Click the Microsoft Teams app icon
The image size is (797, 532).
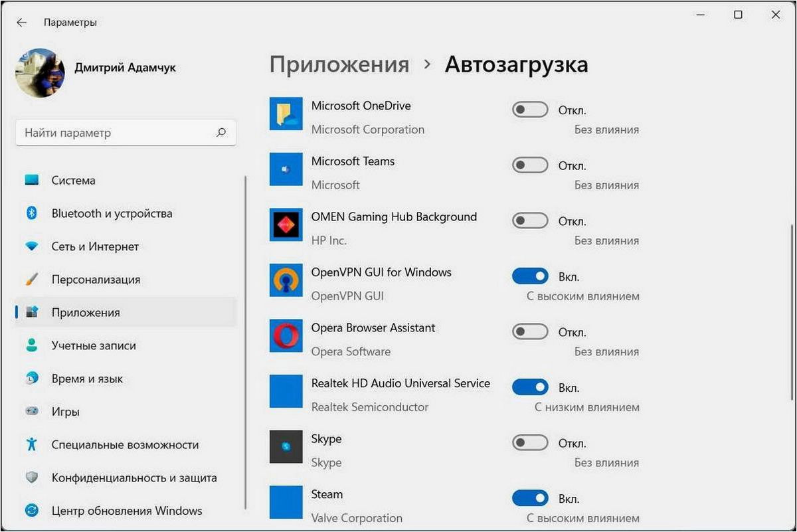(x=286, y=169)
